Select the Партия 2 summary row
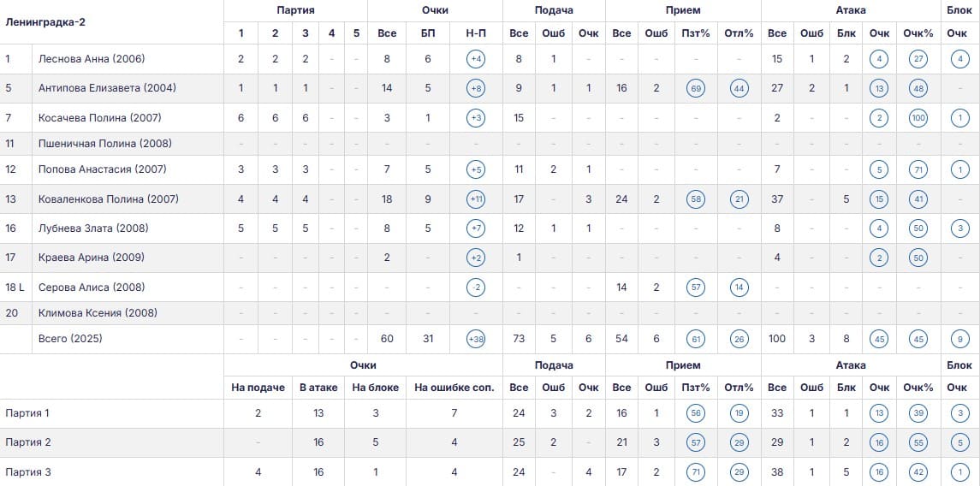The height and width of the screenshot is (486, 980). click(x=490, y=442)
